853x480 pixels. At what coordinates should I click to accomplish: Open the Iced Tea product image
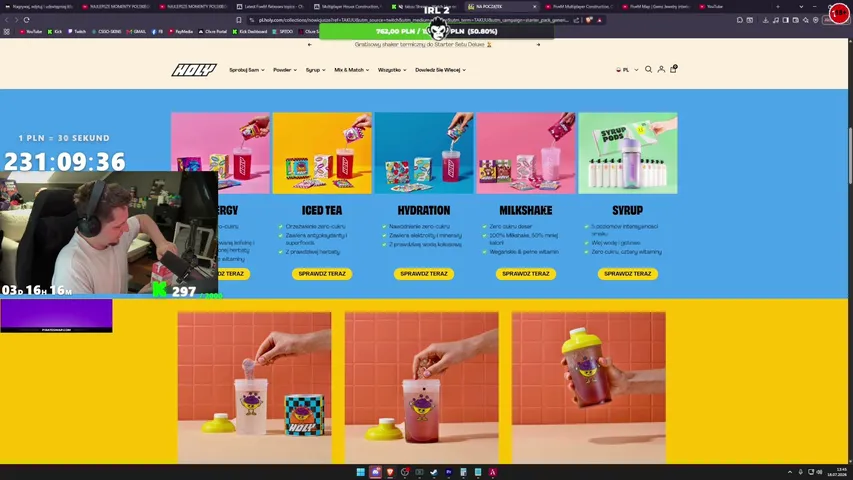pyautogui.click(x=322, y=153)
